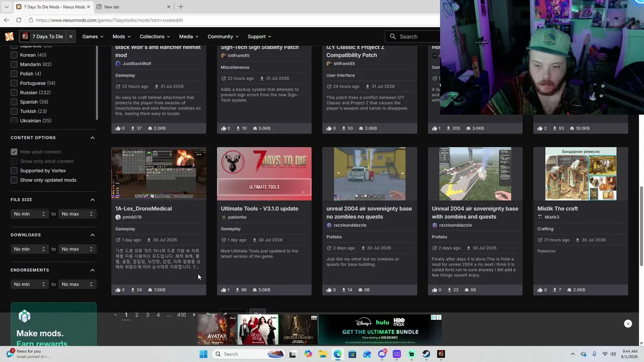Image resolution: width=644 pixels, height=362 pixels.
Task: Open the Support menu
Action: pyautogui.click(x=259, y=37)
